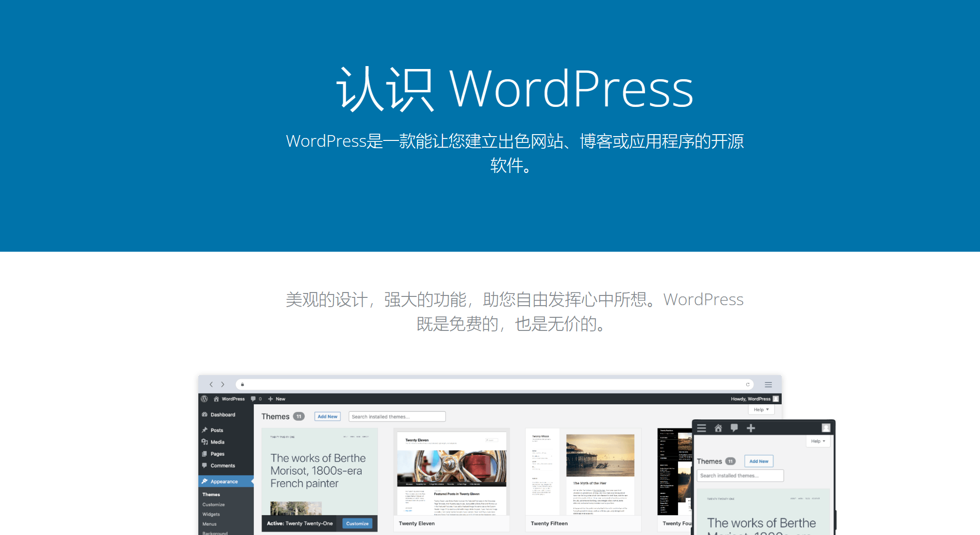
Task: Click the Twenty Eleven theme name label
Action: pyautogui.click(x=417, y=523)
